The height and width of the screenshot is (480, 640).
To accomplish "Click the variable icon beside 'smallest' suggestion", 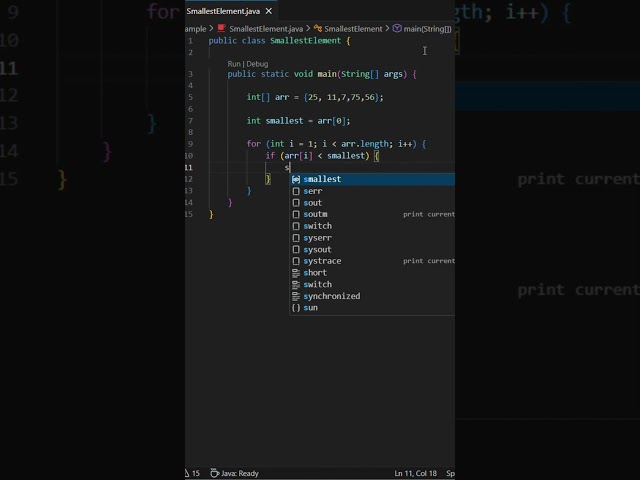I will pyautogui.click(x=296, y=179).
